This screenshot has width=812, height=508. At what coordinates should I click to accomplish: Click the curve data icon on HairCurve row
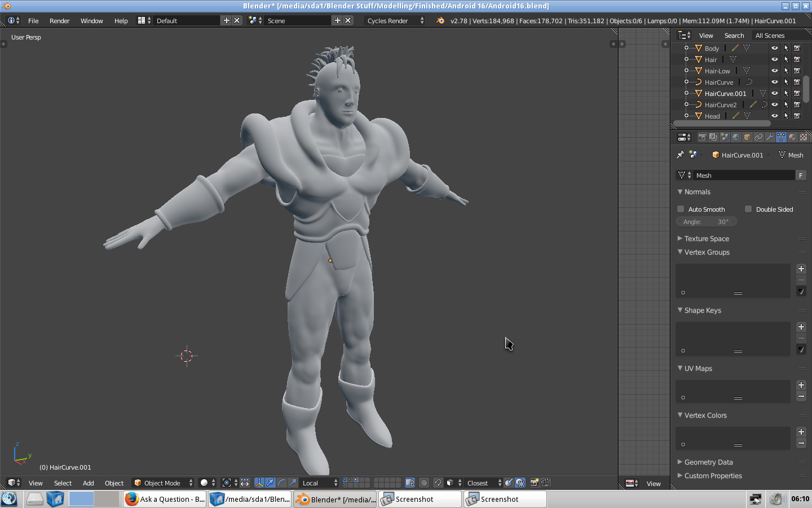749,82
